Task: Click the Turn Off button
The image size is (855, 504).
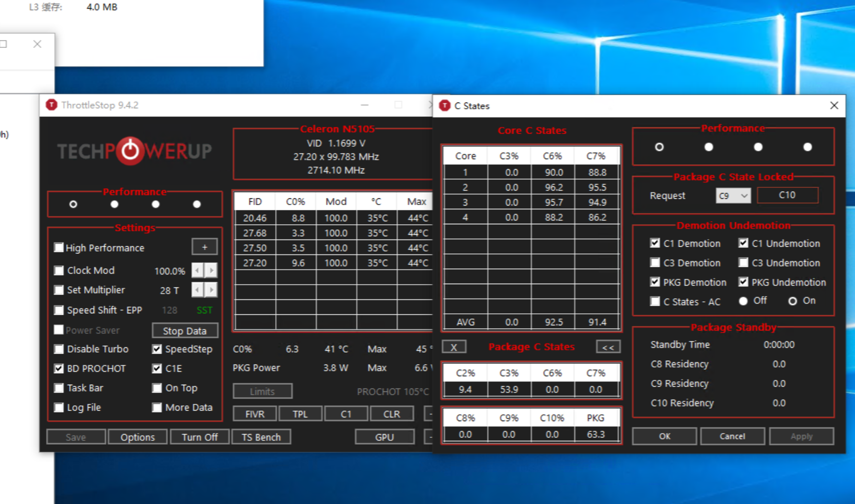Action: pyautogui.click(x=200, y=437)
